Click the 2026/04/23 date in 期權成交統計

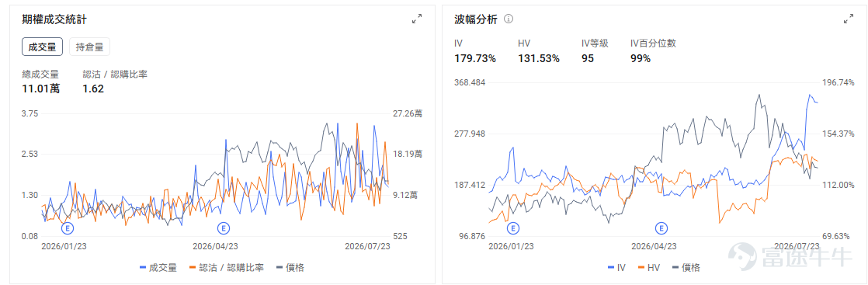pyautogui.click(x=215, y=246)
